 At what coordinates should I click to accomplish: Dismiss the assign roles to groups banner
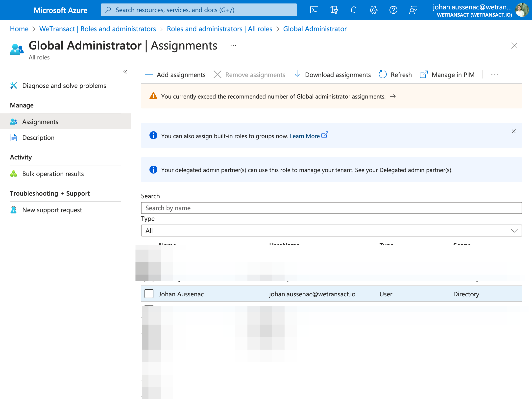click(514, 131)
